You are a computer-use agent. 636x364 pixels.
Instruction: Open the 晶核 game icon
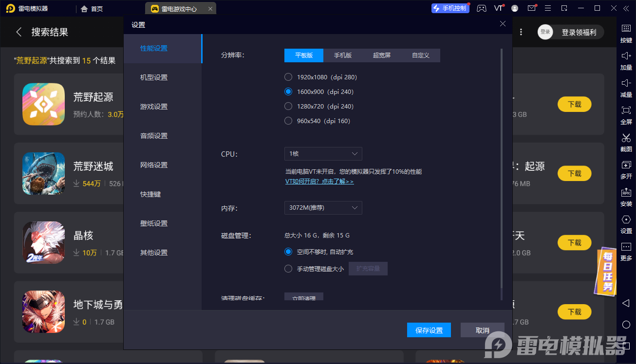click(x=43, y=242)
